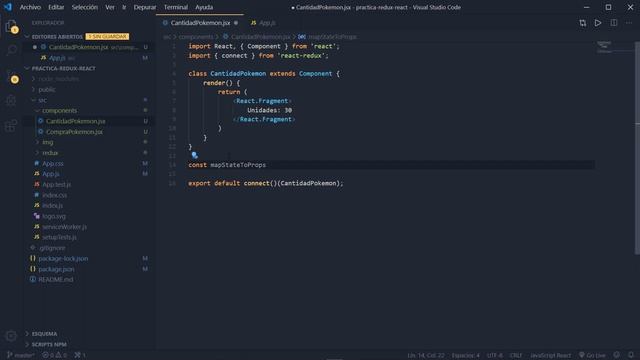Click components in the breadcrumb path
This screenshot has height=360, width=640.
click(196, 37)
